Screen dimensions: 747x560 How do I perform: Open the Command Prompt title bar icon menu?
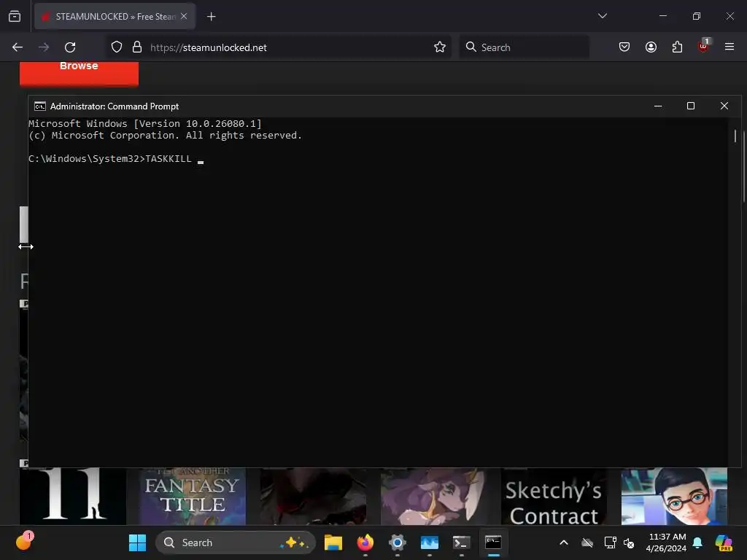[40, 106]
